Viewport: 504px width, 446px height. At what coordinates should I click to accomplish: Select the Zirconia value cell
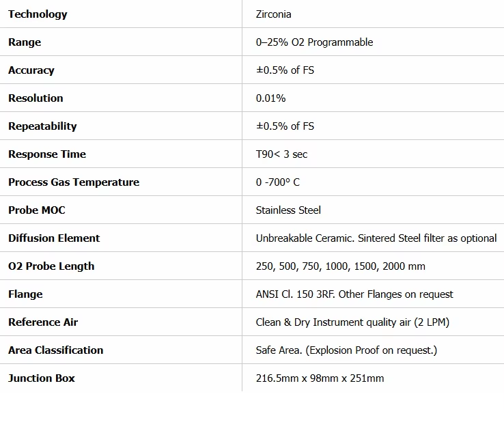pos(273,14)
